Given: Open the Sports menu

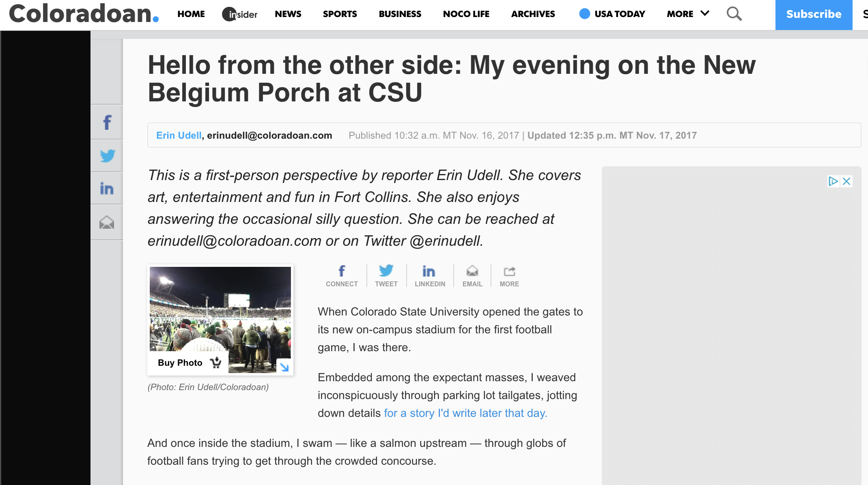Looking at the screenshot, I should click(340, 14).
